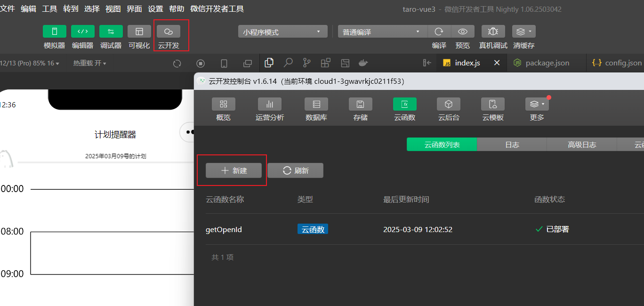Click the 最后更新时间 column header

pyautogui.click(x=406, y=200)
